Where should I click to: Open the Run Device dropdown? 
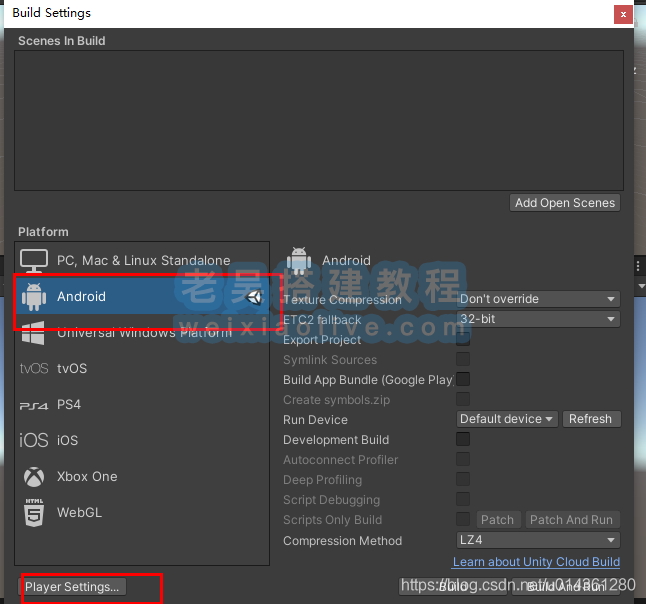pyautogui.click(x=507, y=419)
